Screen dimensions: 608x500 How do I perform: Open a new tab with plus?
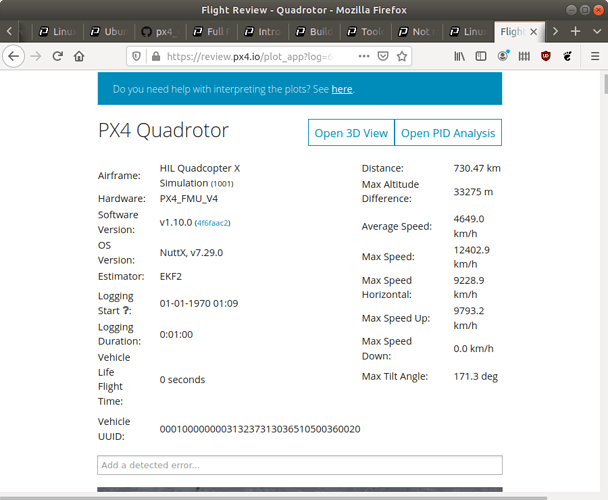tap(575, 31)
